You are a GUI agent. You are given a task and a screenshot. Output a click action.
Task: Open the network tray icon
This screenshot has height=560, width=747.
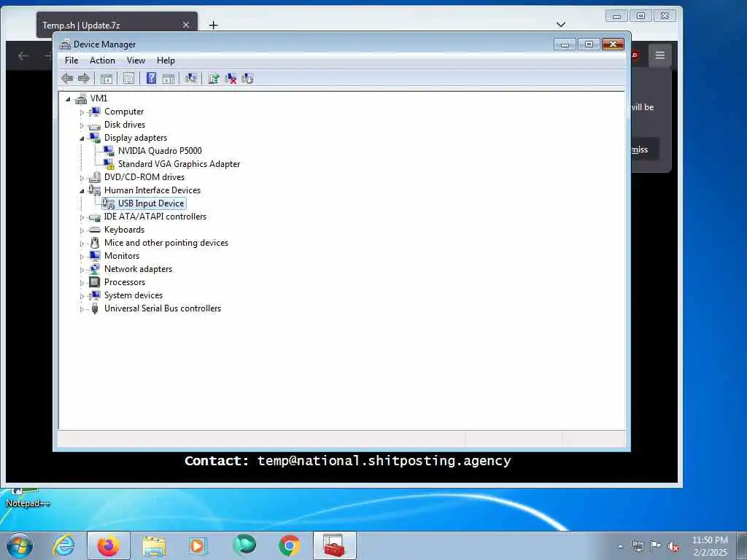tap(638, 547)
